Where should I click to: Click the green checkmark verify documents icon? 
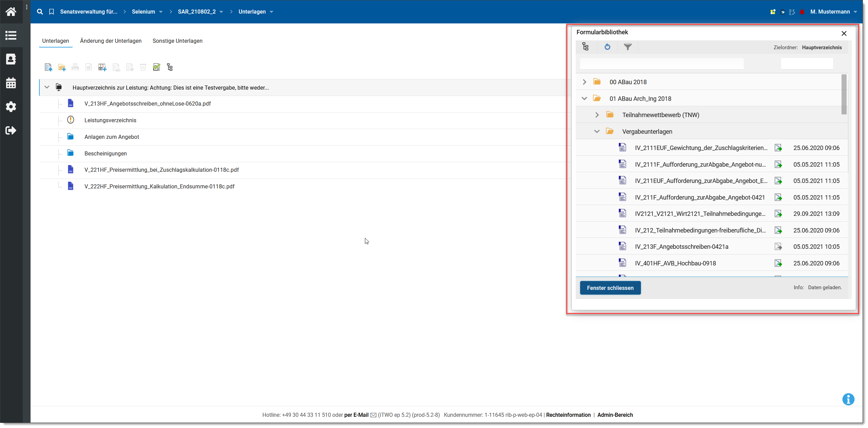tap(156, 67)
